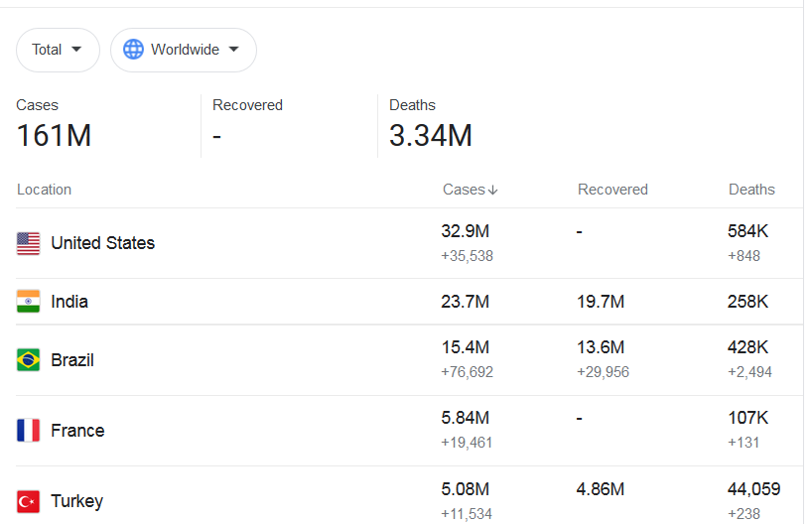
Task: Click the Recovered column header
Action: coord(612,190)
